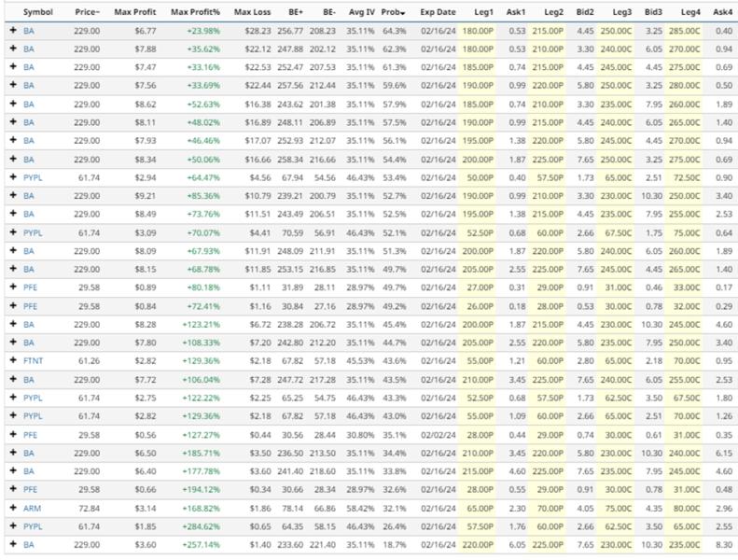The width and height of the screenshot is (738, 560).
Task: Open BA link in +185.71% row
Action: [29, 453]
